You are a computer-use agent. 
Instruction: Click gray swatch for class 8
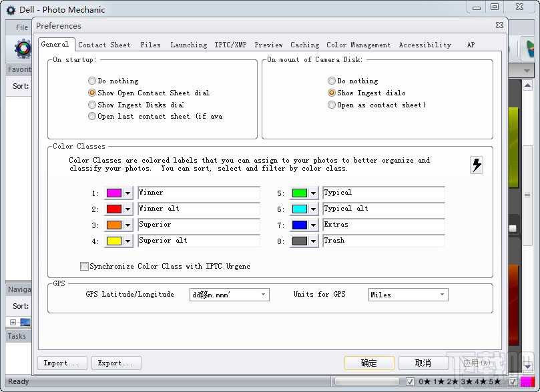pyautogui.click(x=299, y=241)
